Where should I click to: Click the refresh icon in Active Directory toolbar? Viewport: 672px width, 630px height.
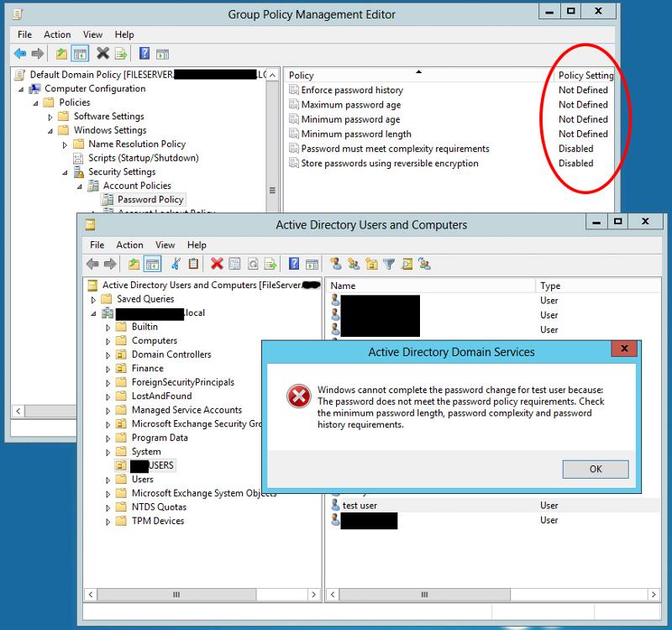tap(253, 264)
